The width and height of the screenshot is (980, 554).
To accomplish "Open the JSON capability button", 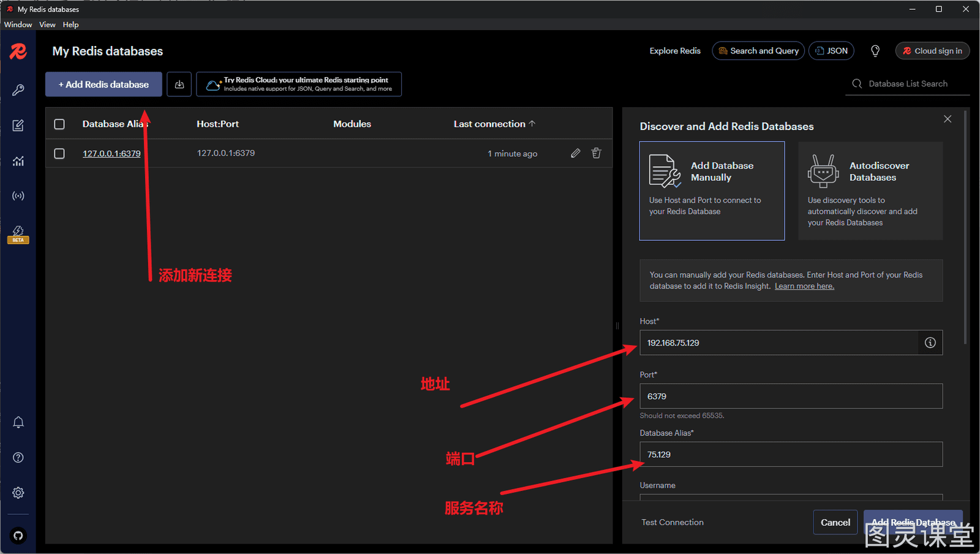I will (831, 51).
